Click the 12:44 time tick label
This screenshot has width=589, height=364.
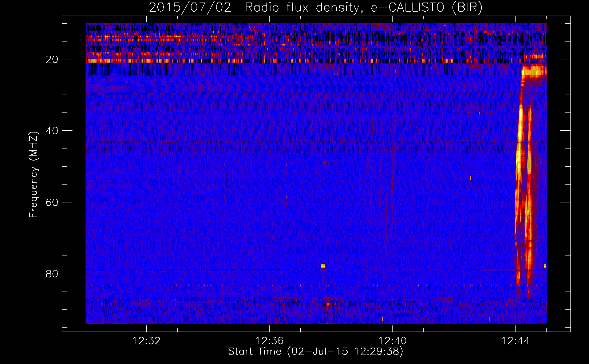515,341
